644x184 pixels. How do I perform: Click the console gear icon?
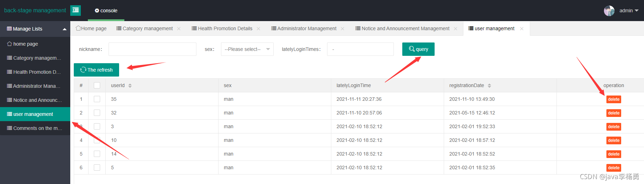(x=97, y=11)
